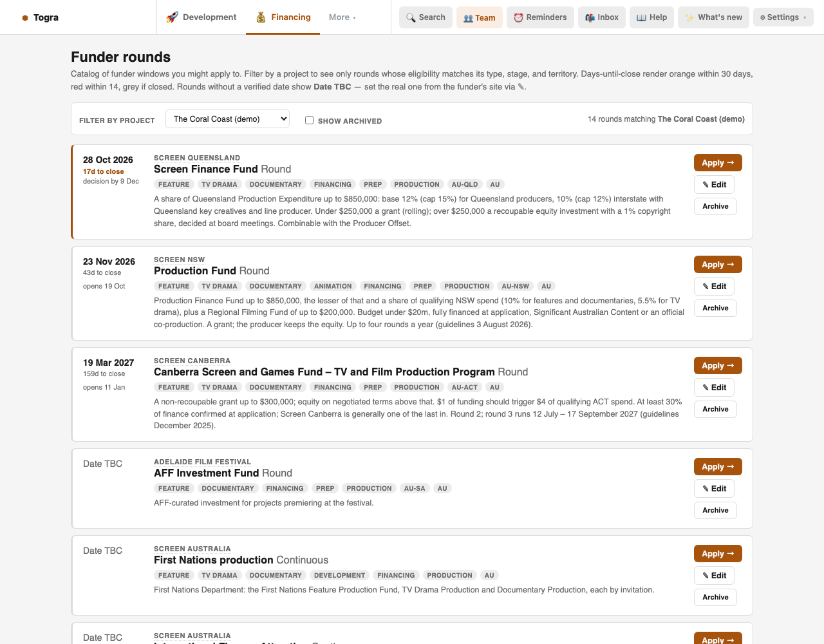Click the Screen Finance Fund title
824x644 pixels.
pyautogui.click(x=206, y=169)
